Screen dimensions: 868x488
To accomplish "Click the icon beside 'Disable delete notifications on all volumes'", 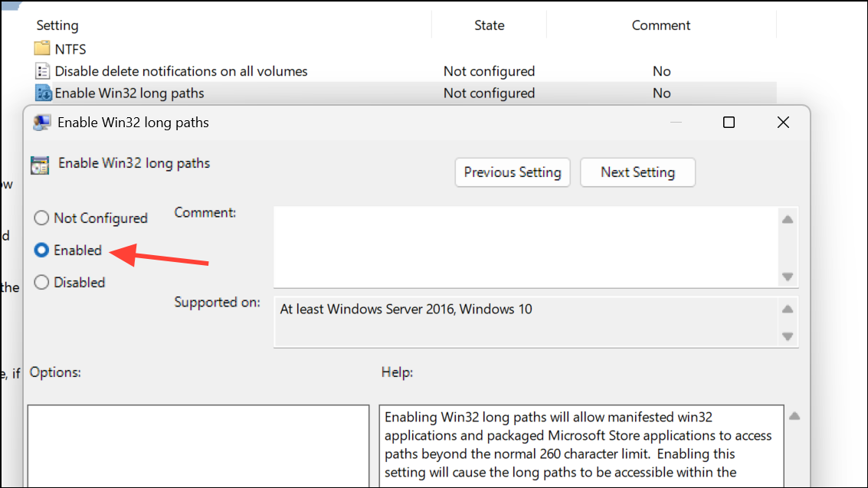I will pyautogui.click(x=42, y=70).
